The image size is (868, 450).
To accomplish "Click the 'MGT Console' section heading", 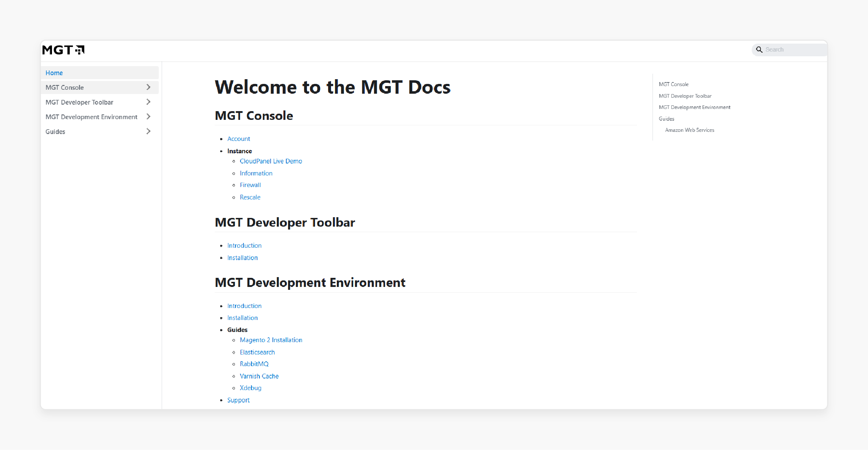I will tap(254, 115).
